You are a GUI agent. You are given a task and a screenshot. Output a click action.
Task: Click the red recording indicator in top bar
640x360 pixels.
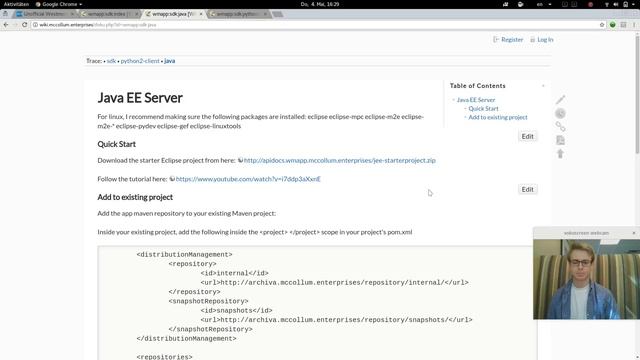[590, 4]
